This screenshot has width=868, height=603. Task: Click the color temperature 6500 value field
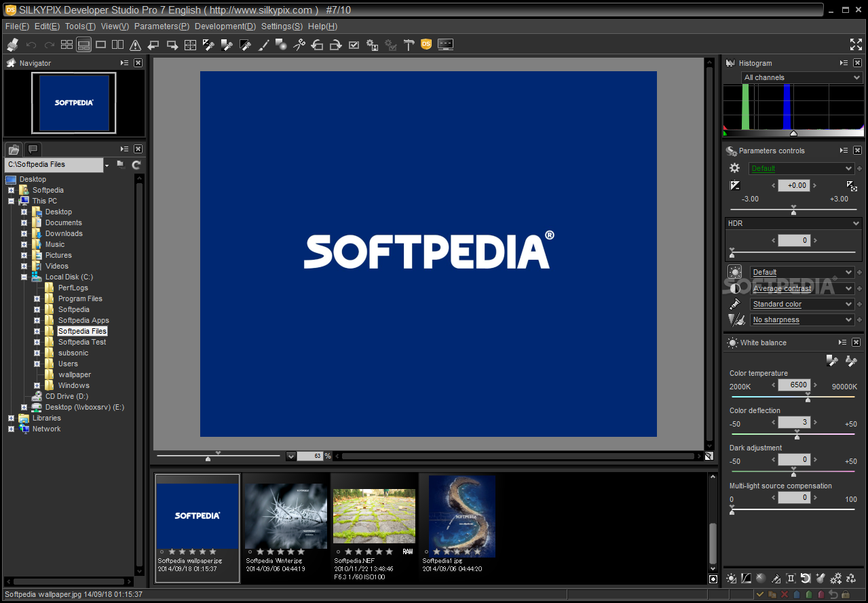pyautogui.click(x=793, y=385)
